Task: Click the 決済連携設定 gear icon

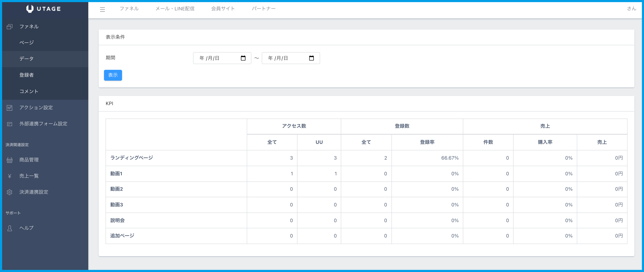Action: pyautogui.click(x=10, y=192)
